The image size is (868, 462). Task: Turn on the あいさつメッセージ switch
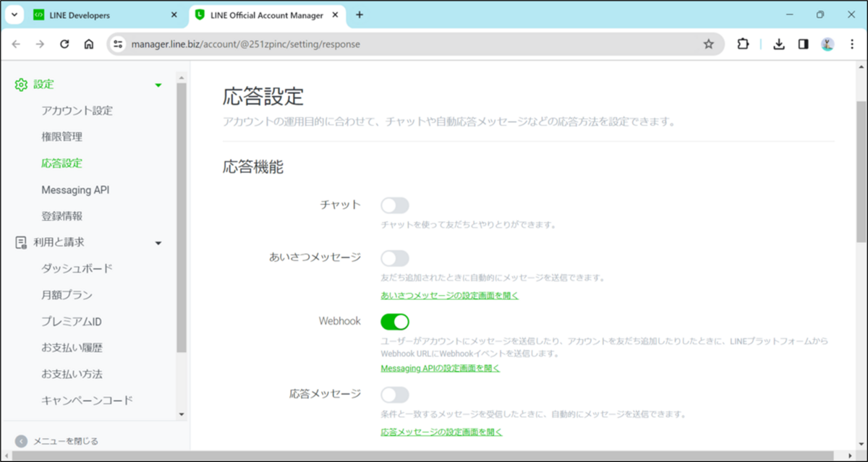pos(395,258)
